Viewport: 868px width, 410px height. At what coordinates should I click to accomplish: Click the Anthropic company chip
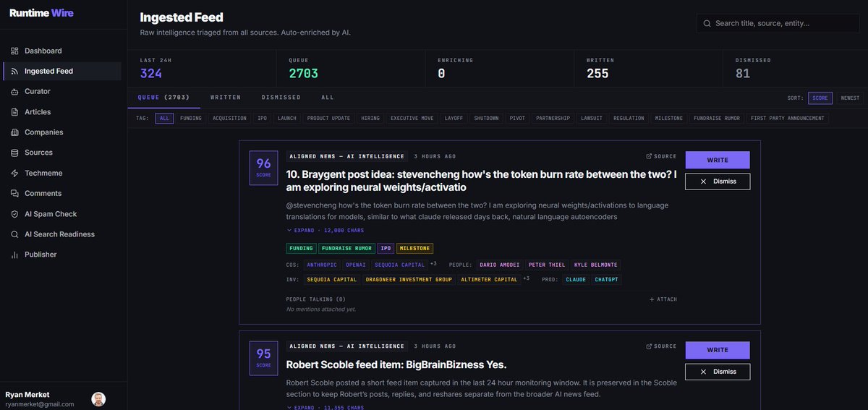click(x=323, y=265)
